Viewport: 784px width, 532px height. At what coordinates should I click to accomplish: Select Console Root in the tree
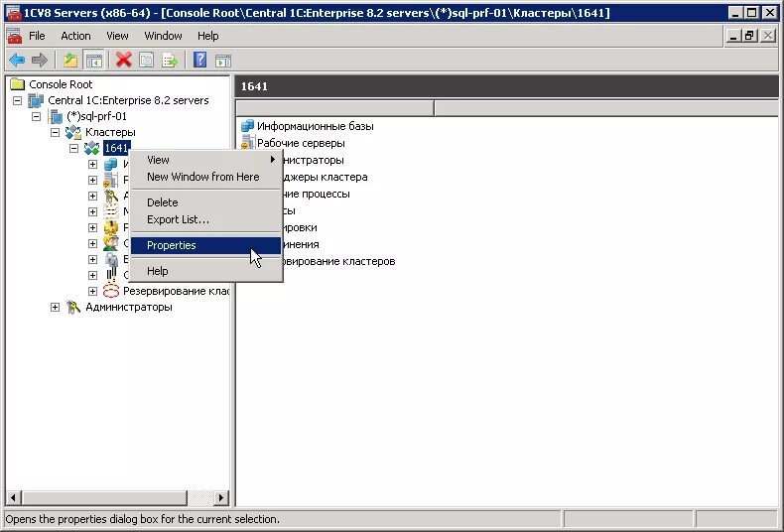tap(61, 84)
